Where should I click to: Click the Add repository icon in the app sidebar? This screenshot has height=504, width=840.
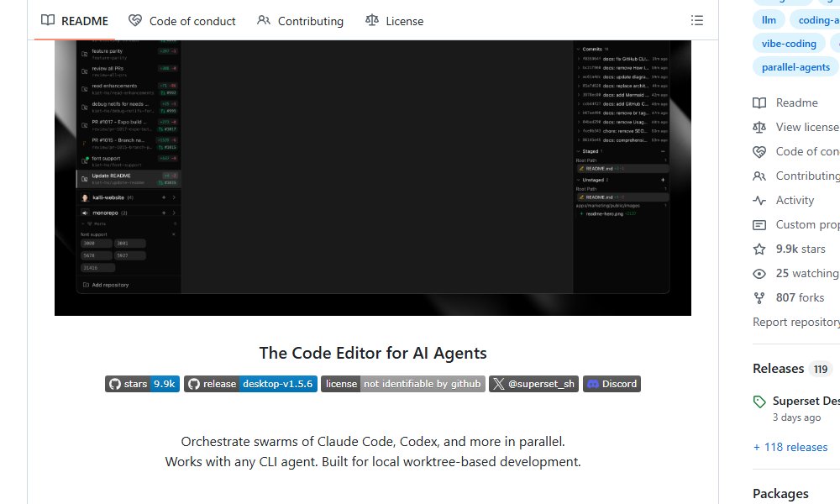tap(85, 285)
